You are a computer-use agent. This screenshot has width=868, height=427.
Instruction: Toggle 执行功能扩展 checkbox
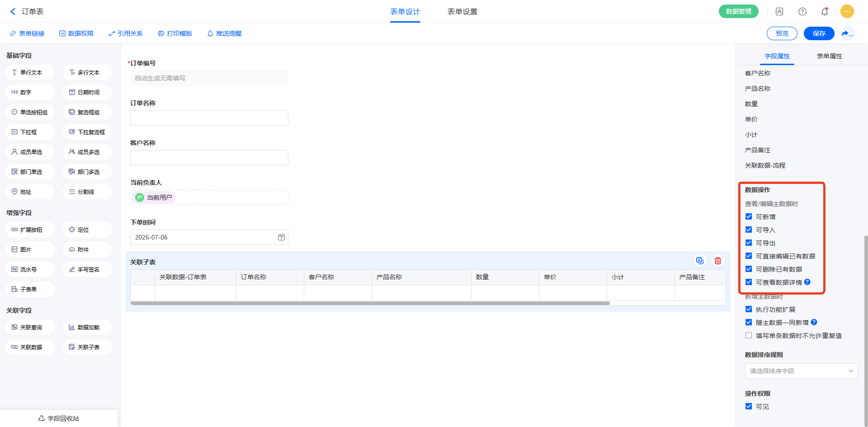749,310
